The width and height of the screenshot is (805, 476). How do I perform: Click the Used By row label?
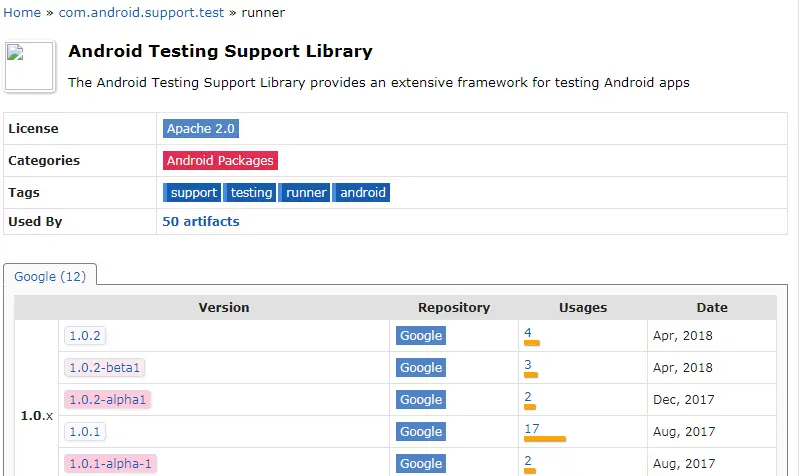point(35,221)
